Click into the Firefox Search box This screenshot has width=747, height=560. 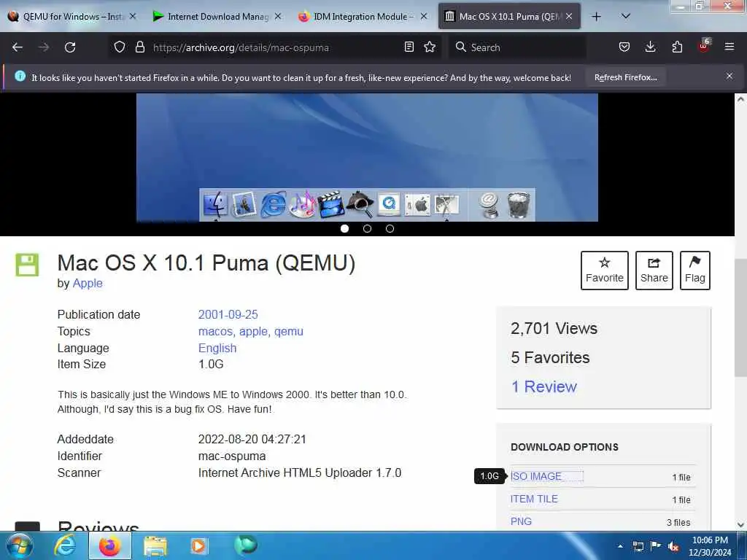click(x=517, y=47)
